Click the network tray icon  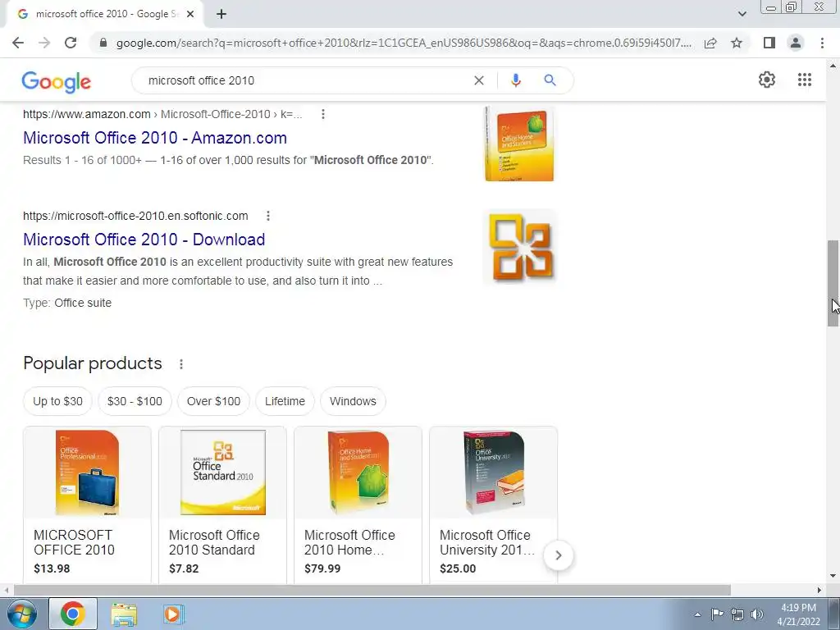pos(737,614)
